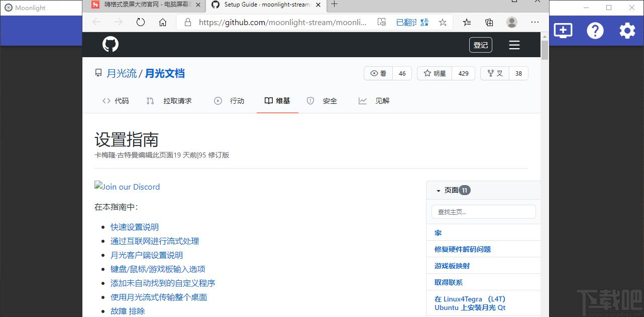Viewport: 644px width, 317px height.
Task: Open a new browser tab with plus
Action: click(335, 5)
